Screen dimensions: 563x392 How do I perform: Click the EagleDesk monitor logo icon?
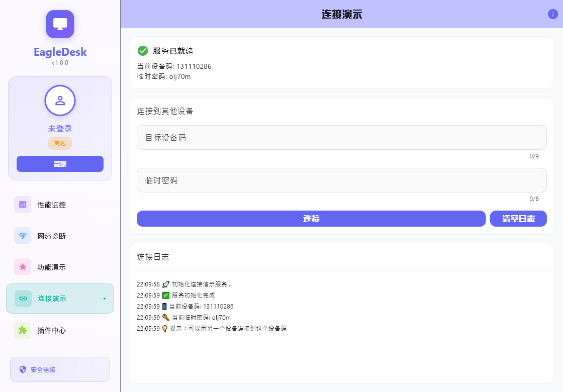(60, 24)
